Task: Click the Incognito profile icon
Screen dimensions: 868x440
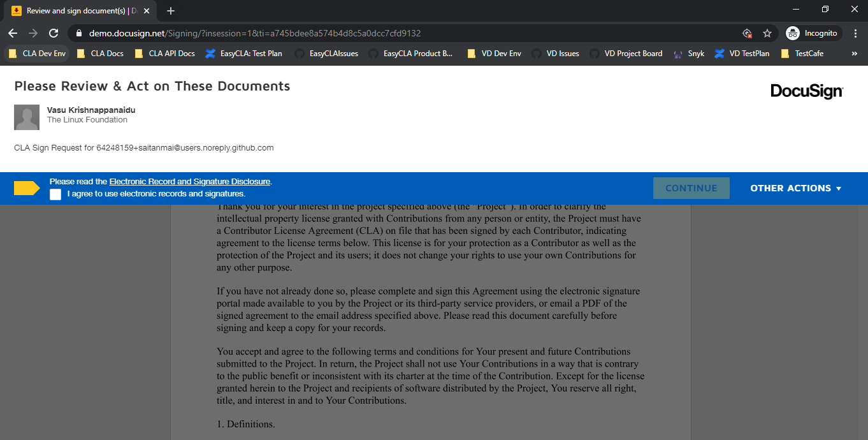Action: 793,33
